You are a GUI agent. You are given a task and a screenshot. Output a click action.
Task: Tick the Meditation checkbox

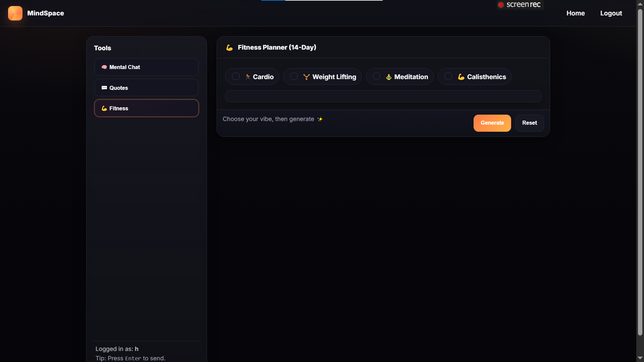point(377,76)
